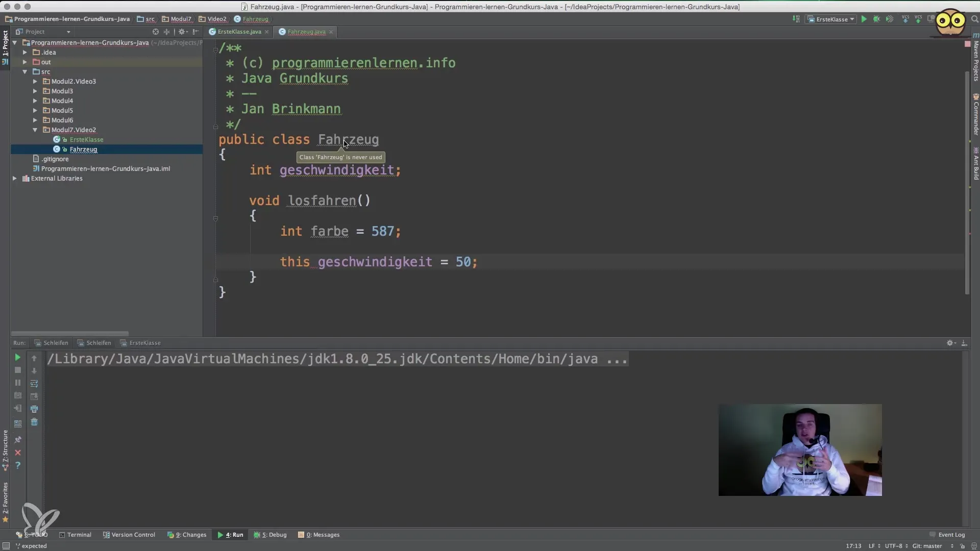
Task: Open Project panel settings gear
Action: tap(182, 32)
